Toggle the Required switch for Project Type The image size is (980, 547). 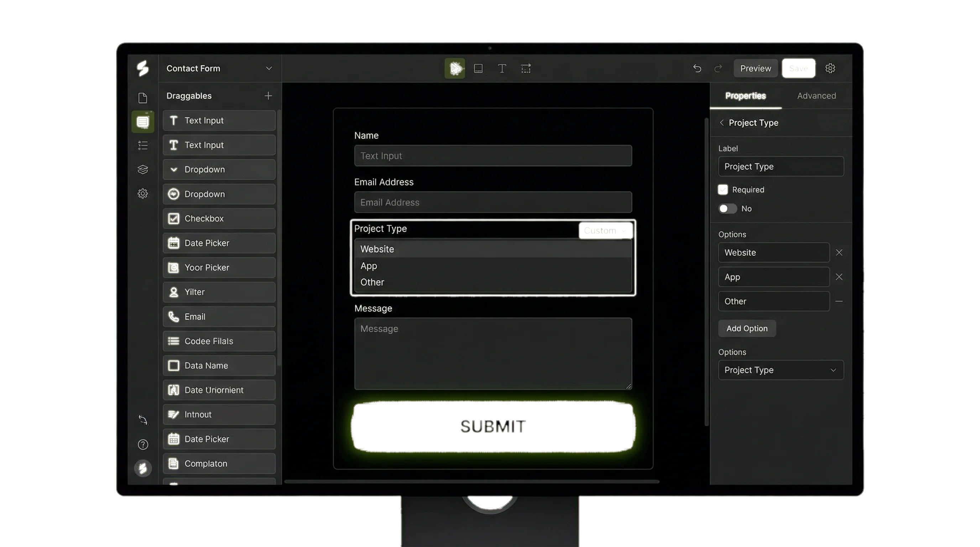pyautogui.click(x=728, y=208)
